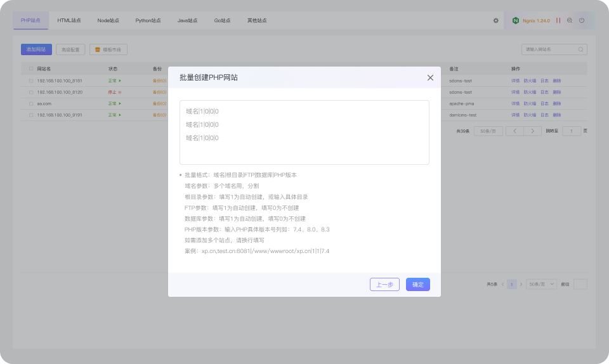Open the template market store button
The width and height of the screenshot is (609, 364).
coord(108,49)
